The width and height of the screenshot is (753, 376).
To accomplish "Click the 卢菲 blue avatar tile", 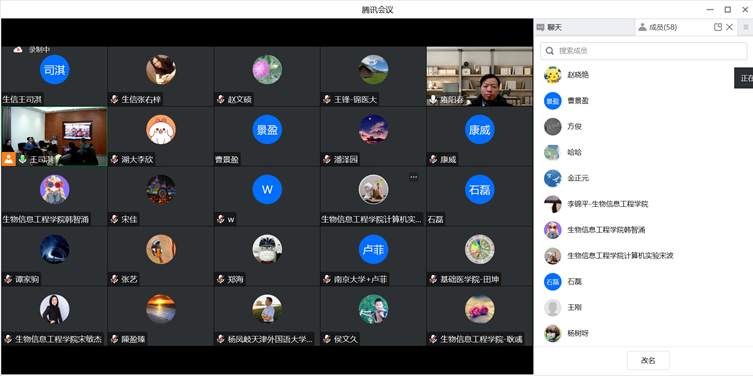I will click(x=373, y=249).
